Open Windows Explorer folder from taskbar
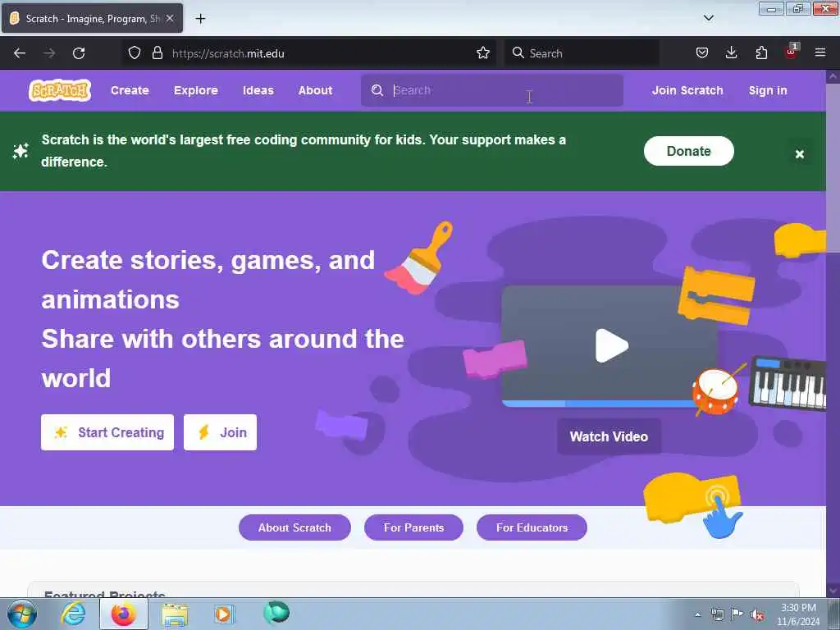The height and width of the screenshot is (630, 840). click(x=175, y=614)
